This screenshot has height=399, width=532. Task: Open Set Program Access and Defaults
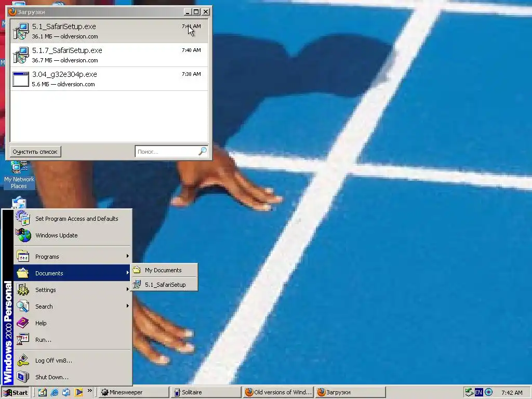click(73, 219)
